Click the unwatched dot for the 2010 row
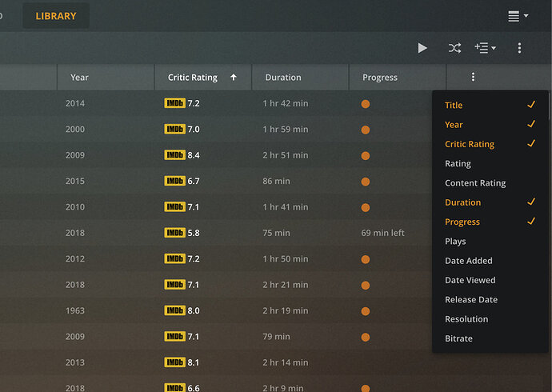This screenshot has height=392, width=552. click(366, 208)
